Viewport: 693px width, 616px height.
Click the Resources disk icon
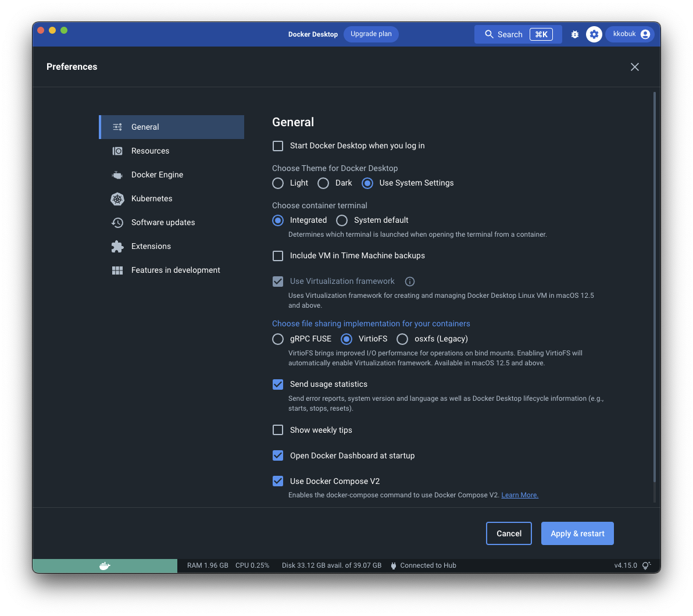pos(117,151)
